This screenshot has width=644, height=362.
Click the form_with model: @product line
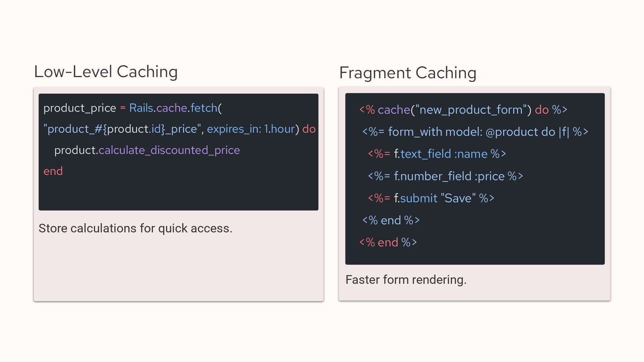(475, 132)
